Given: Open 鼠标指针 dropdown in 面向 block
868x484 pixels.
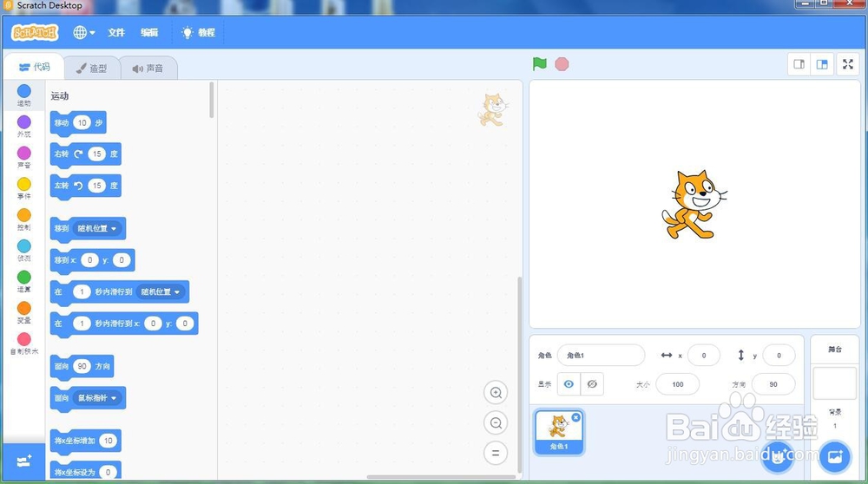Looking at the screenshot, I should coord(97,398).
